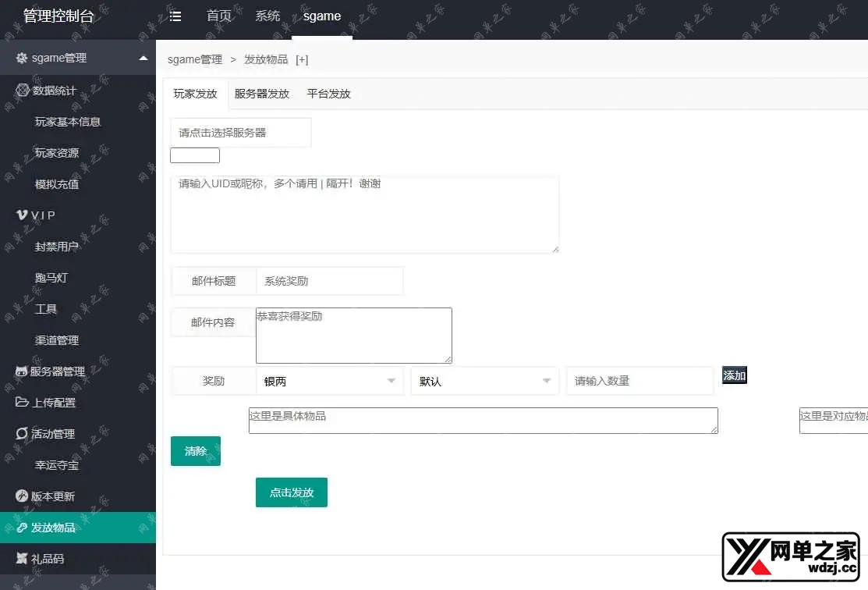
Task: Open 幸运夺宝 in the sidebar
Action: [57, 465]
